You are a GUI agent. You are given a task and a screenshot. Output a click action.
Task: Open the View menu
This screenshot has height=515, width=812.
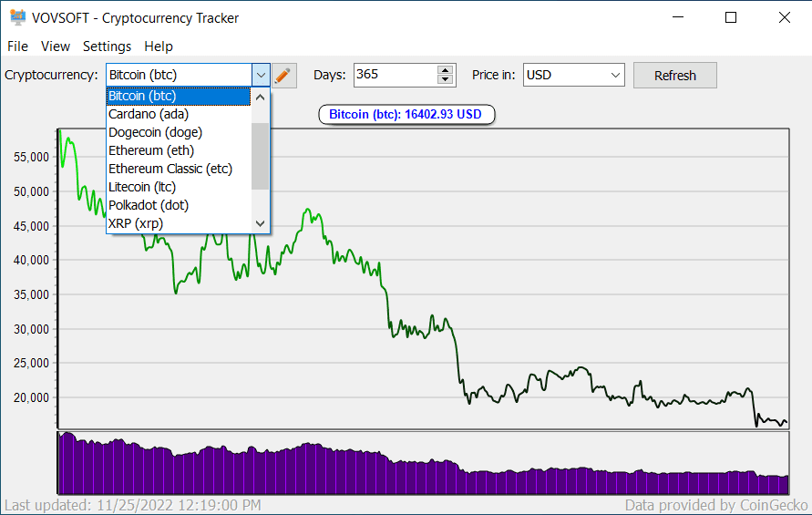tap(56, 46)
